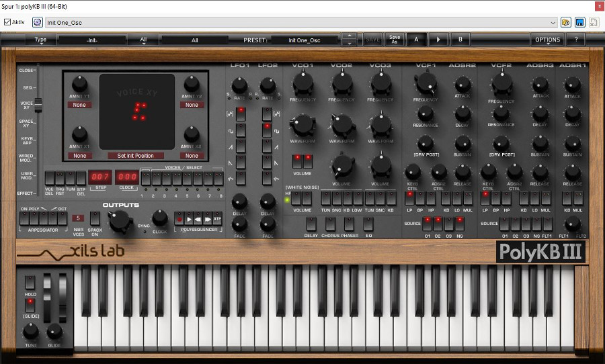Open the AMNT Y1 None destination selector
Screen dimensions: 605x364
(79, 105)
